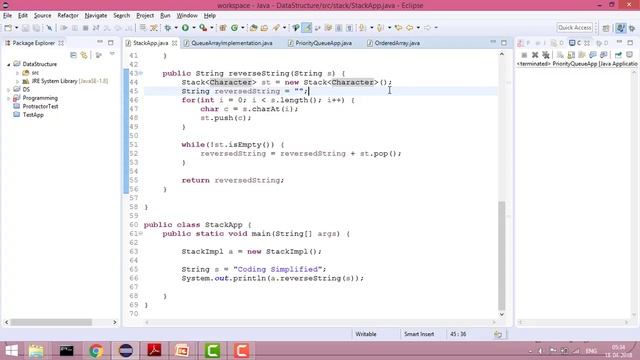Open the New file dropdown arrow
The image size is (640, 360).
coord(17,28)
